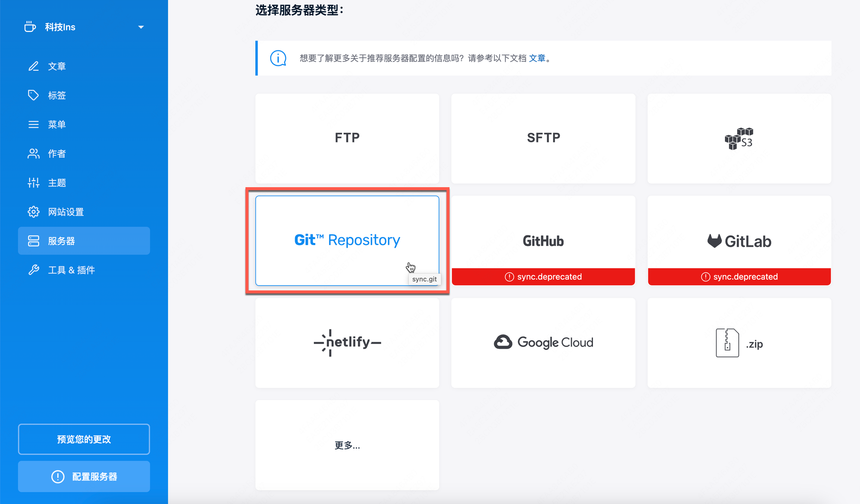Screen dimensions: 860x504
Task: Pick the Netlify deployment card
Action: 347,343
